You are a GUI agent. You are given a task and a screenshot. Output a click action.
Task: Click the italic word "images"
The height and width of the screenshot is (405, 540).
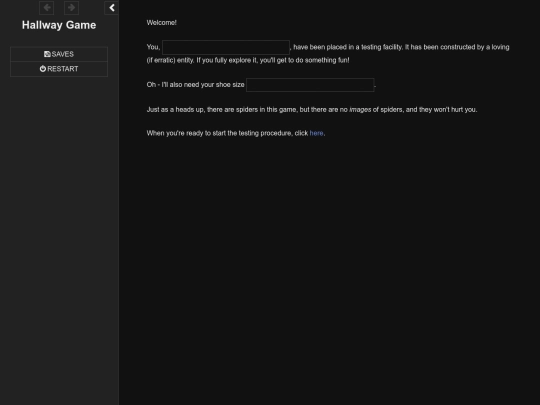(360, 110)
